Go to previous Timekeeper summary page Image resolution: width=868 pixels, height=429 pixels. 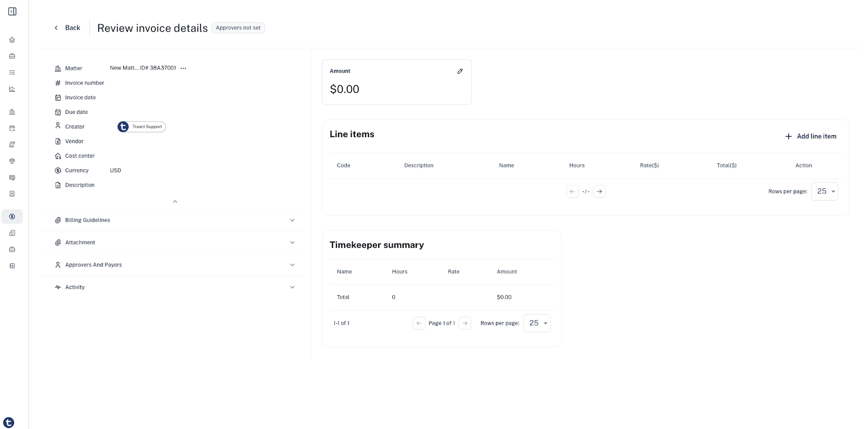coord(419,323)
